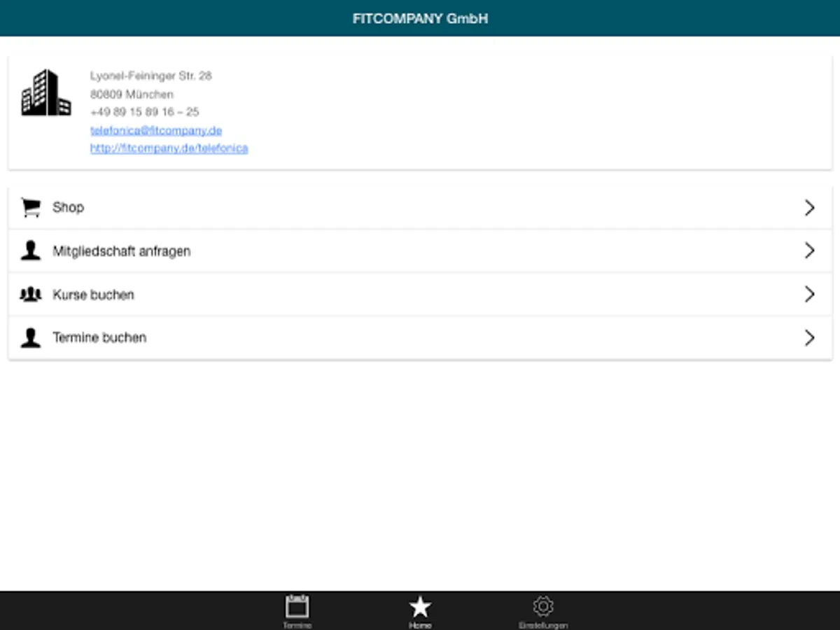Open chevron on Mitgliedschaft anfragen row

click(810, 251)
